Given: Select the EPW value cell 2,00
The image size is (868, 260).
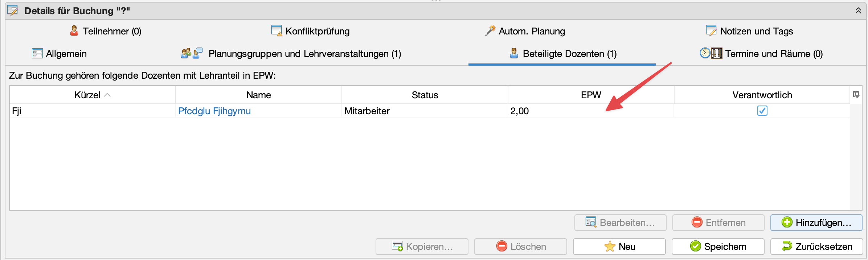Looking at the screenshot, I should [x=519, y=111].
